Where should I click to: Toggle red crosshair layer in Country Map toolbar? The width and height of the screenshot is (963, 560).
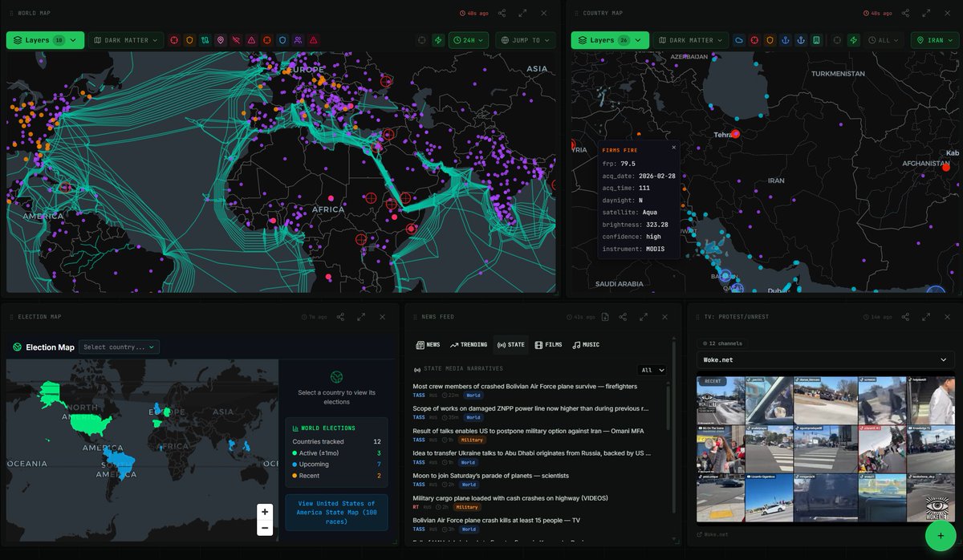(x=754, y=40)
